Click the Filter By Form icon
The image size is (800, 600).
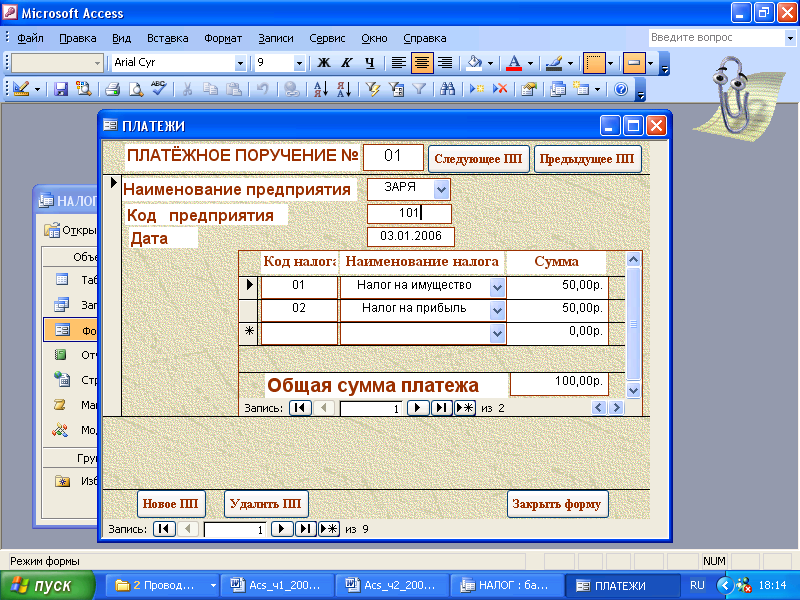coord(396,89)
